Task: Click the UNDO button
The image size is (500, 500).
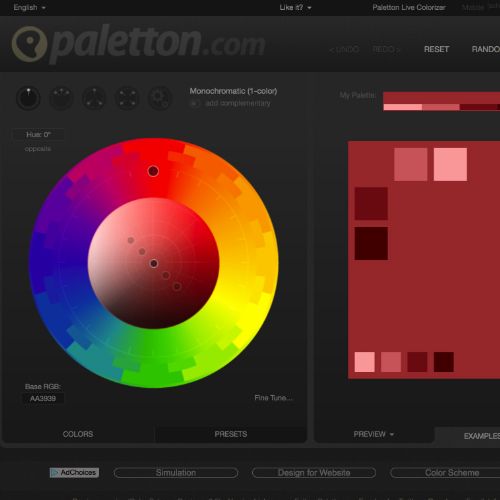Action: (344, 50)
